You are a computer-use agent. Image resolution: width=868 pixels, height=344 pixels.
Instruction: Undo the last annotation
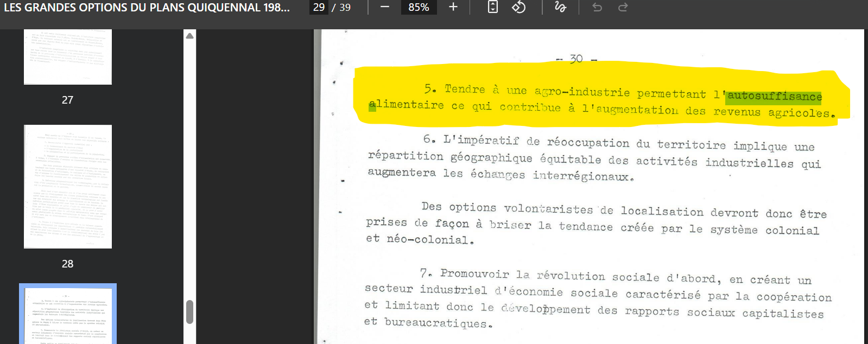click(x=597, y=7)
